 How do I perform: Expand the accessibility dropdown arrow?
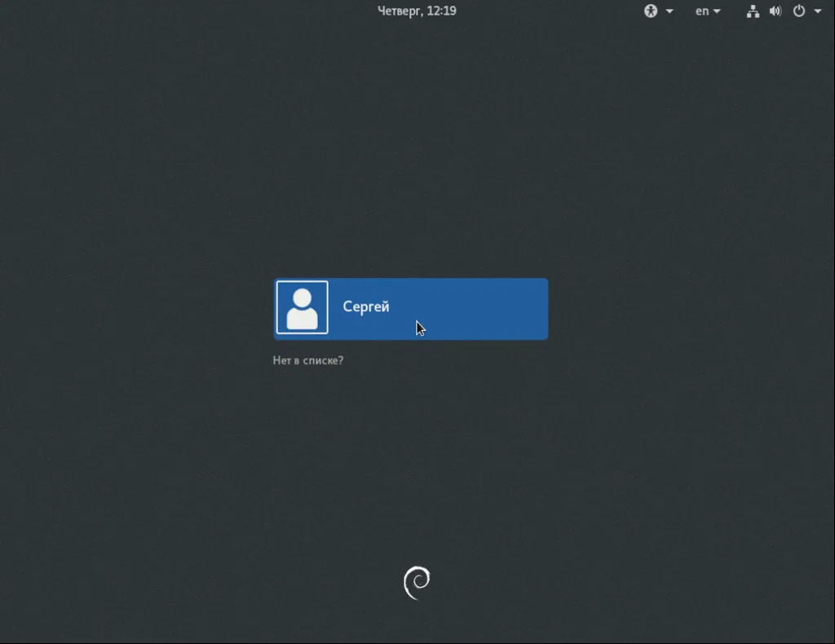[669, 11]
